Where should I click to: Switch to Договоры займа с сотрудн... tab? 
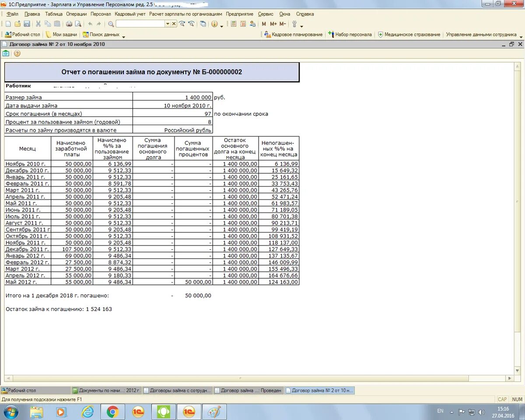pyautogui.click(x=178, y=390)
